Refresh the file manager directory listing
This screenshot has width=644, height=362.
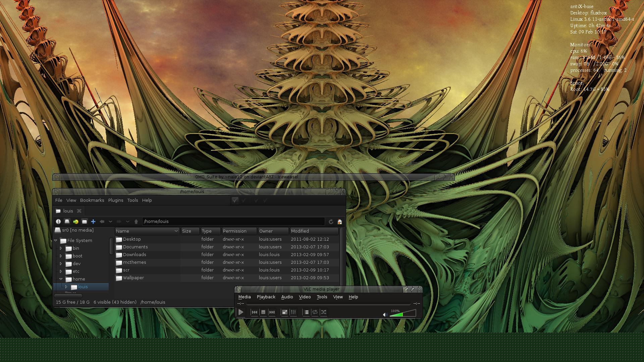(x=331, y=222)
